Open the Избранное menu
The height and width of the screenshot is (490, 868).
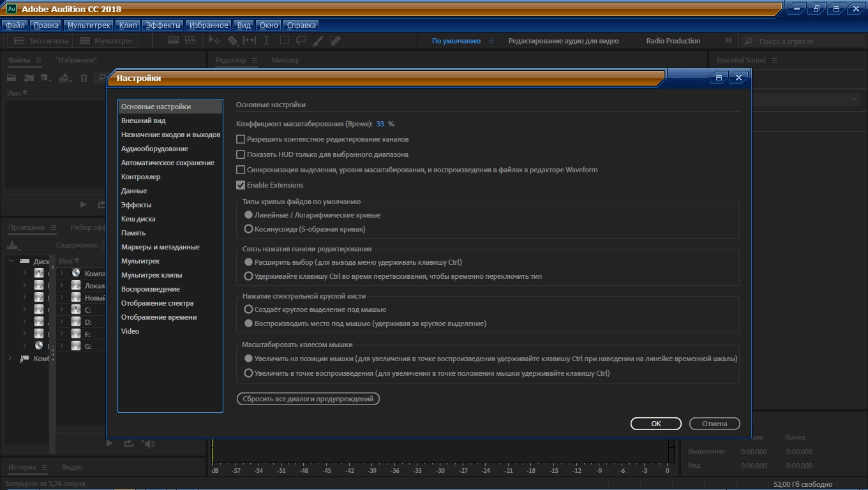click(208, 26)
